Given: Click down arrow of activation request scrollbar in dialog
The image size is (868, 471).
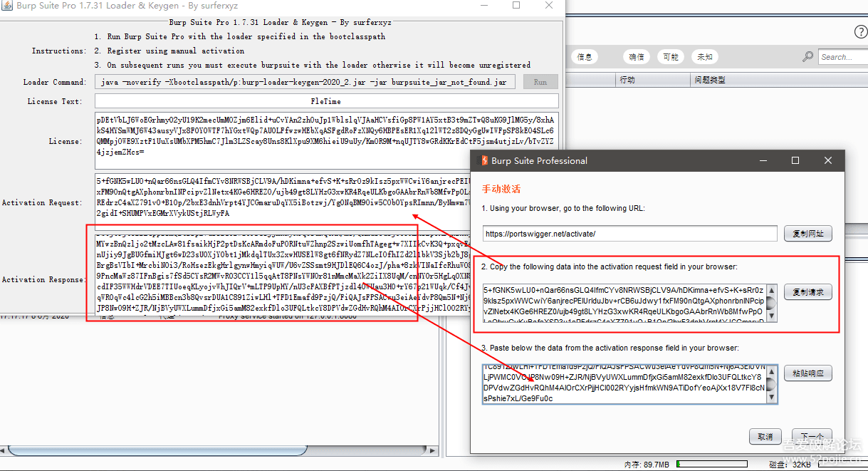Looking at the screenshot, I should pos(773,317).
